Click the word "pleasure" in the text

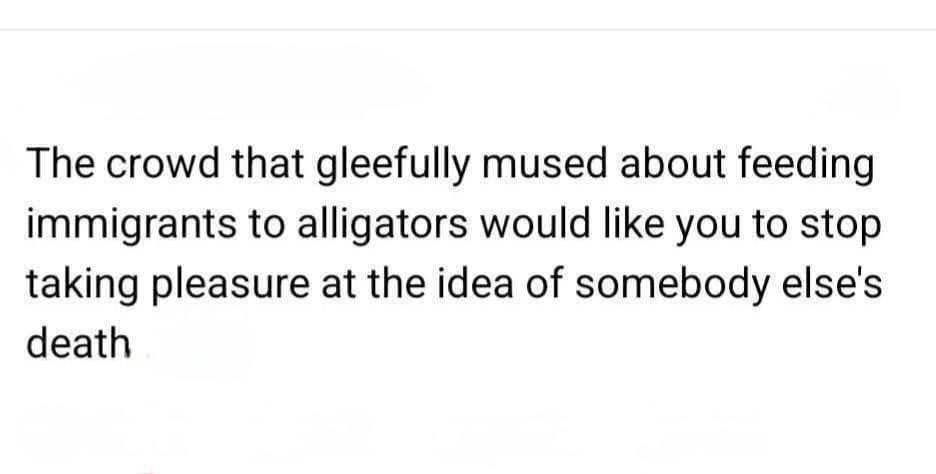click(229, 286)
